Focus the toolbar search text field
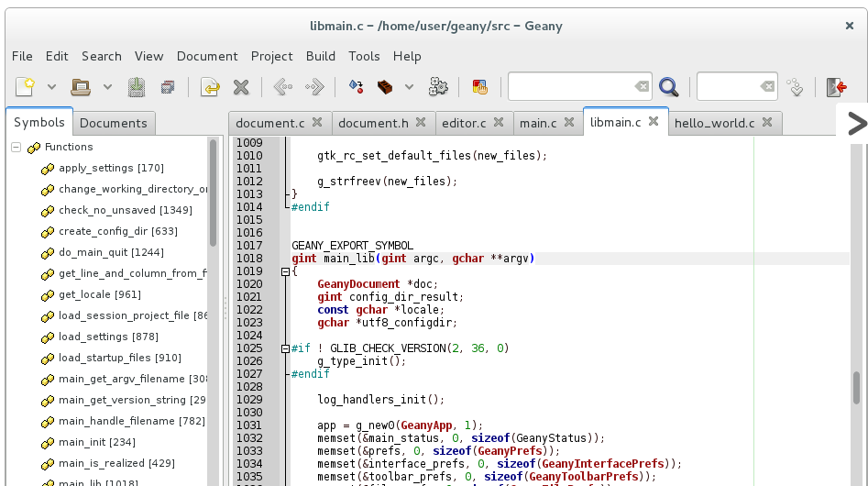Screen dimensions: 868x486 (570, 86)
